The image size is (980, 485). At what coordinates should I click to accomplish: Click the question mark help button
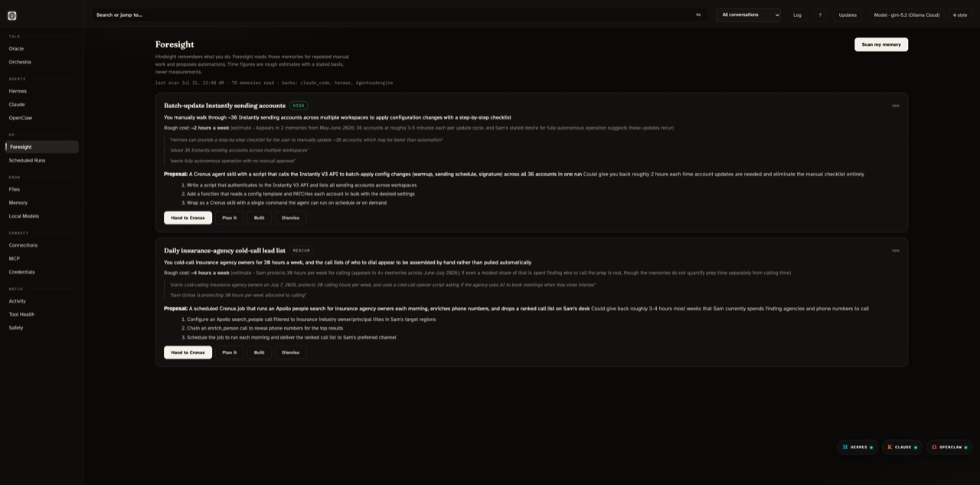tap(820, 15)
